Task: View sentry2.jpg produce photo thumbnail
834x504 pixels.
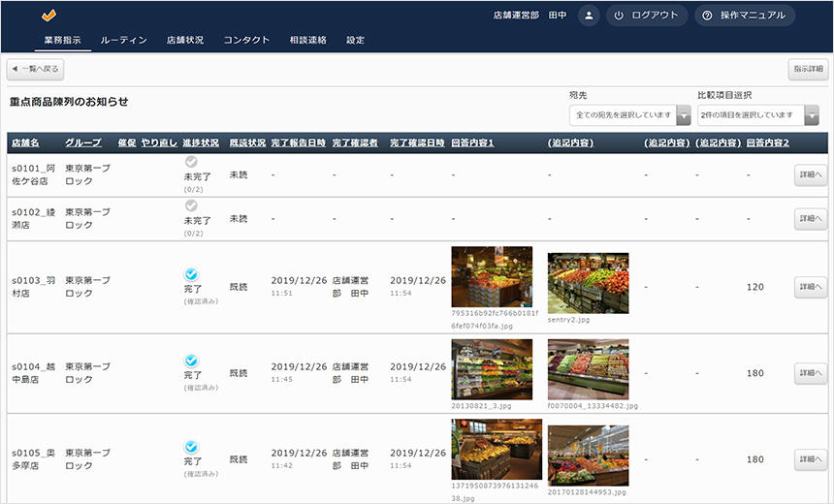Action: click(588, 283)
